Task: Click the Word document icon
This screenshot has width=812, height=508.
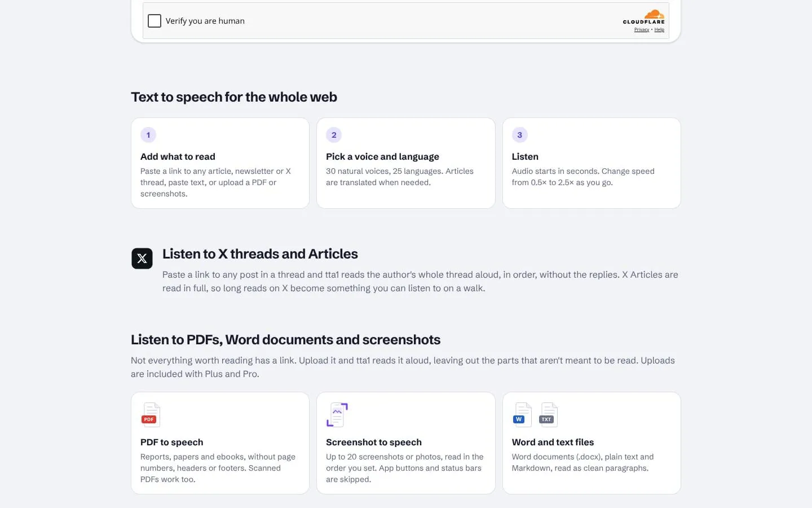Action: [522, 415]
